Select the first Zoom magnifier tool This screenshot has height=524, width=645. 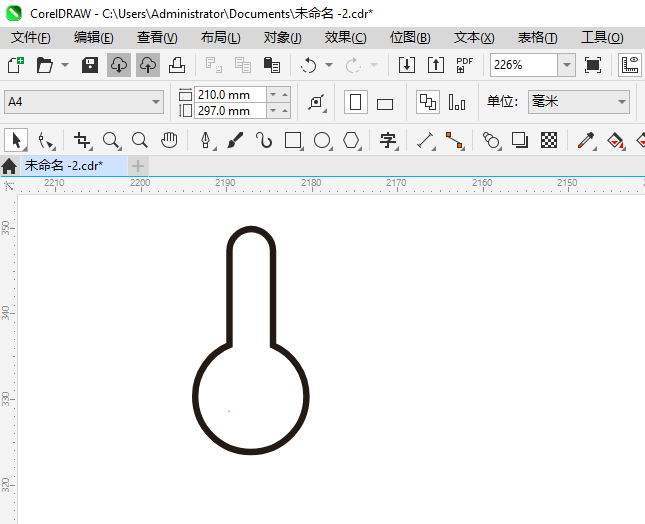click(111, 140)
